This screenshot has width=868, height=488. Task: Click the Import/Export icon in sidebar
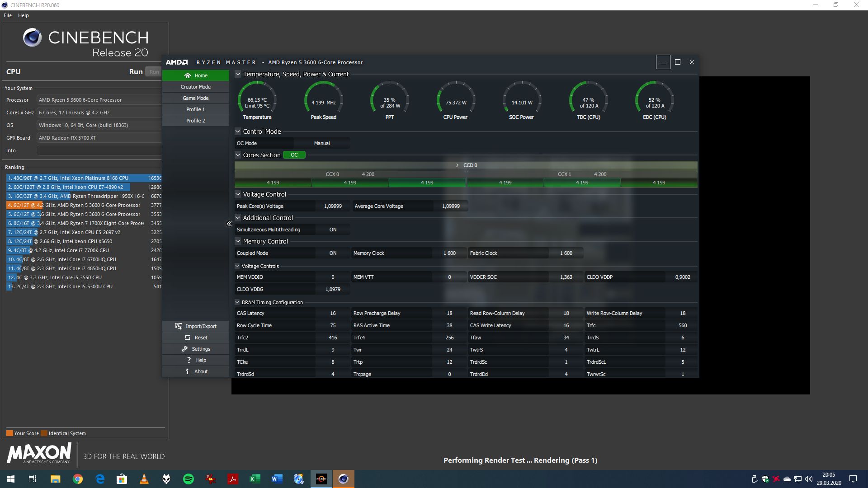[179, 326]
